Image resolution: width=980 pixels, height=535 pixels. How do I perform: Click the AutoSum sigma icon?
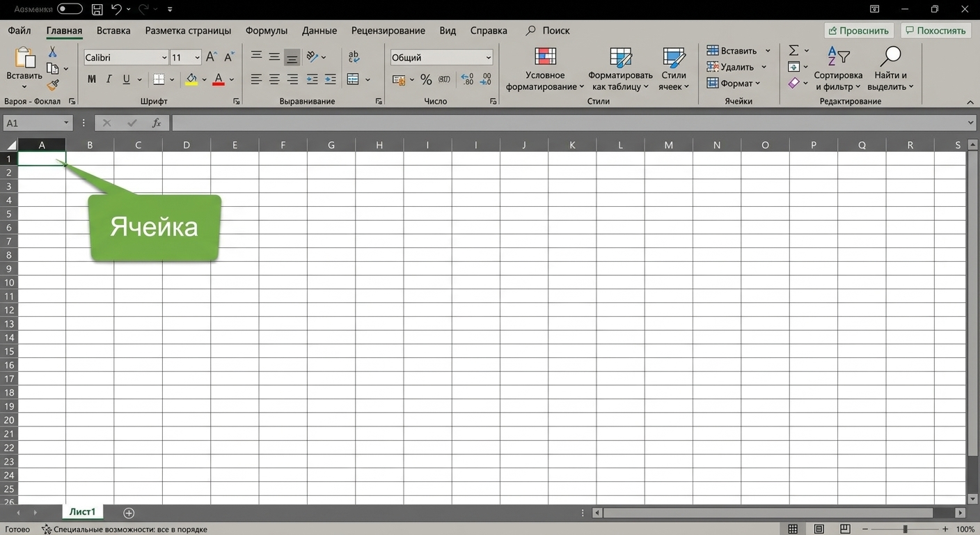click(793, 50)
